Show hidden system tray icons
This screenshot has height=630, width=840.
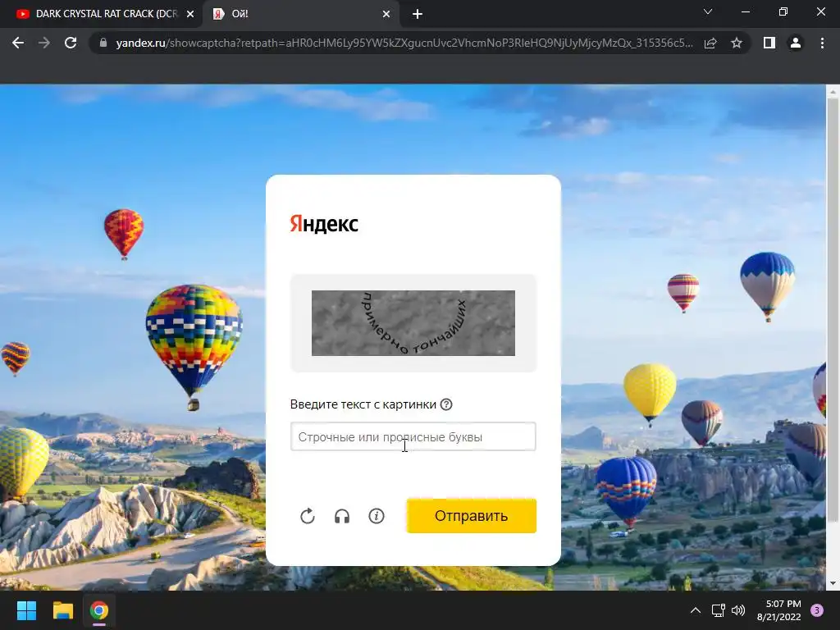[x=696, y=610]
